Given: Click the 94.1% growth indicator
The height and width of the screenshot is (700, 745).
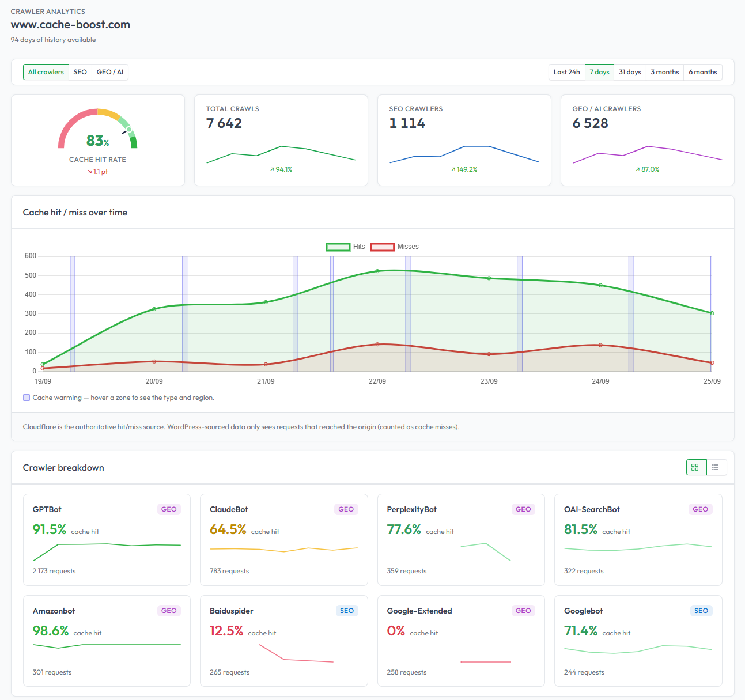Looking at the screenshot, I should tap(281, 169).
